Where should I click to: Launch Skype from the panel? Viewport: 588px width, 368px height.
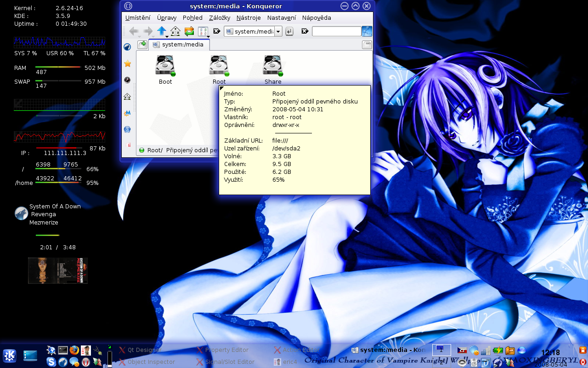51,362
